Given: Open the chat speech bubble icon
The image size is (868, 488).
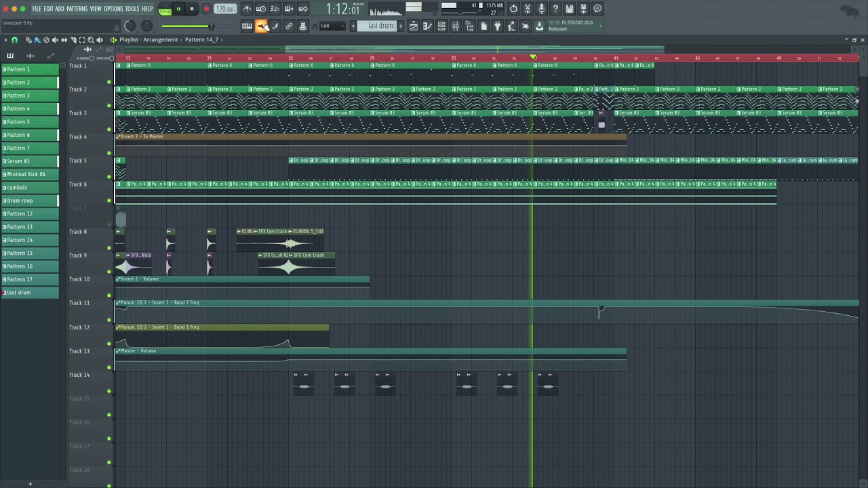Looking at the screenshot, I should [x=597, y=9].
